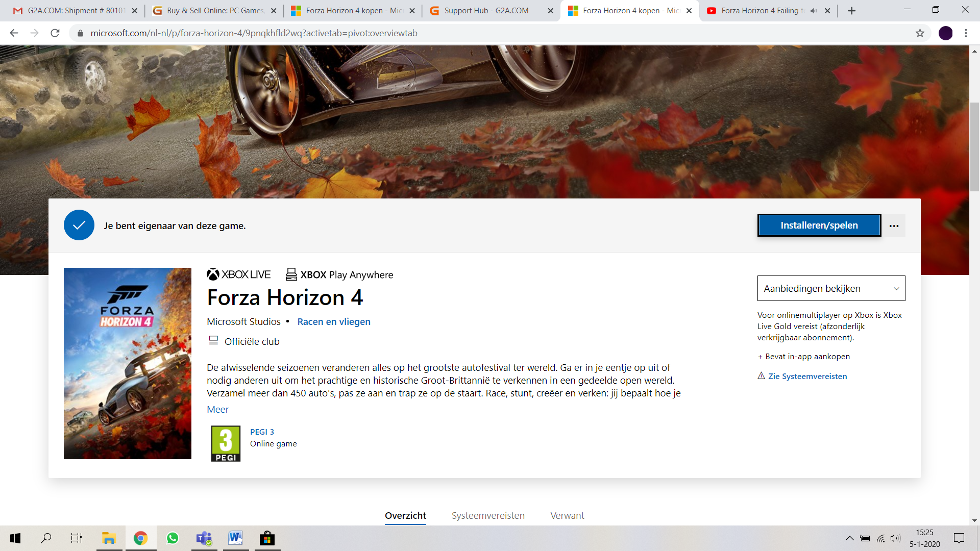Click the Forza Horizon 4 box art
Image resolution: width=980 pixels, height=551 pixels.
[128, 363]
